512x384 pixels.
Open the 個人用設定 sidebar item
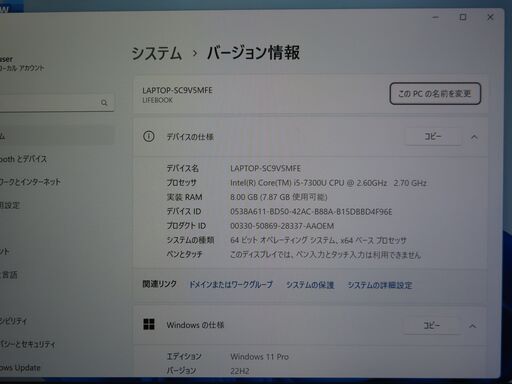pos(10,205)
